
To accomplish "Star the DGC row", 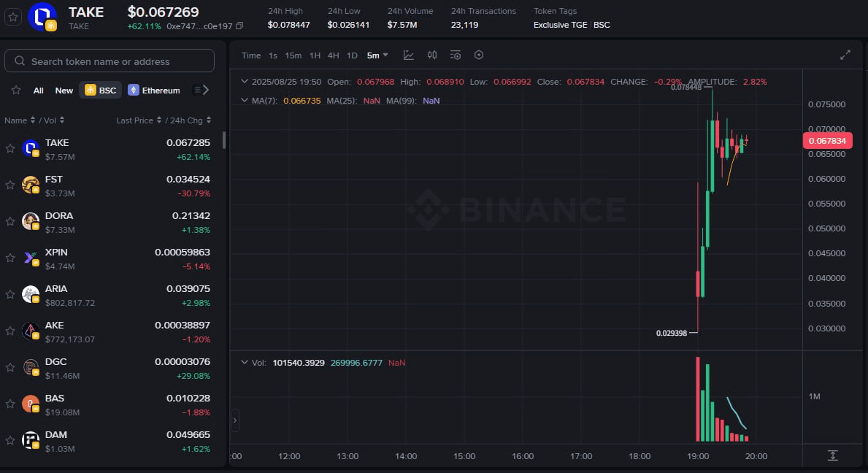I will 10,367.
